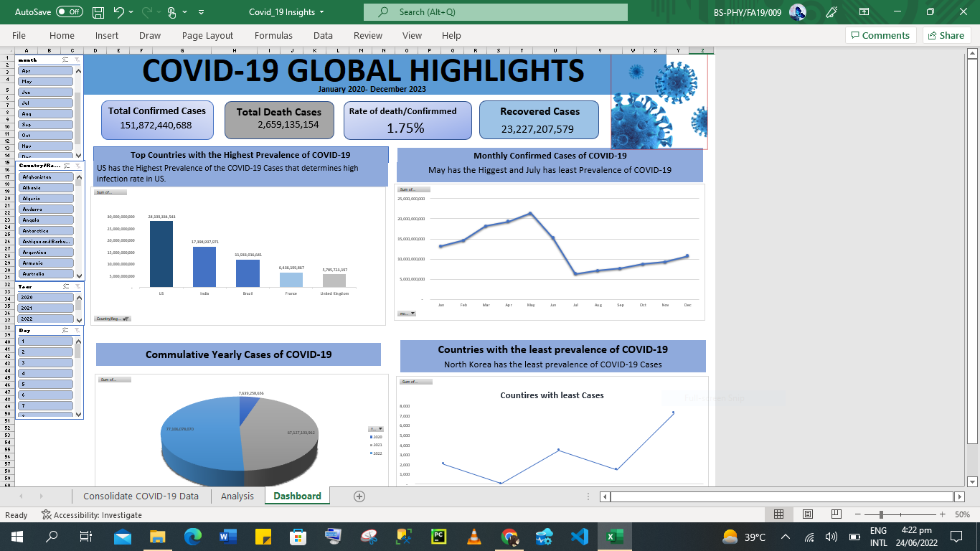980x551 pixels.
Task: Open month filter dropdown on line chart
Action: click(407, 313)
